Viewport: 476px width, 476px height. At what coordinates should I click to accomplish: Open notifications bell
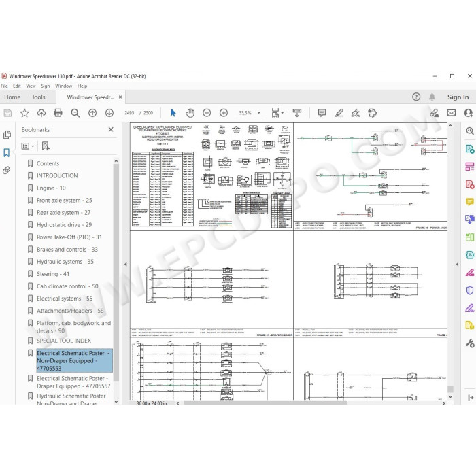coord(432,97)
